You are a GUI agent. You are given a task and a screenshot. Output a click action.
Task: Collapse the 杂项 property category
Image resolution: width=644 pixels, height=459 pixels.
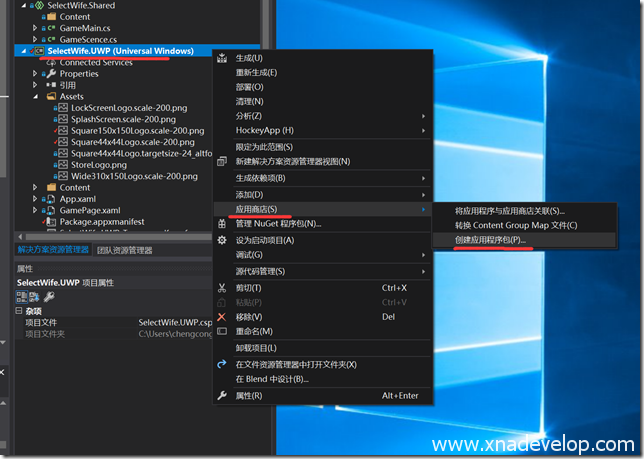[19, 311]
